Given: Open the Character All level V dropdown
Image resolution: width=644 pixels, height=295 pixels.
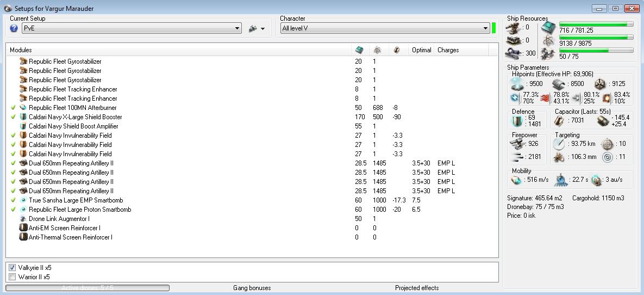Looking at the screenshot, I should tap(385, 28).
